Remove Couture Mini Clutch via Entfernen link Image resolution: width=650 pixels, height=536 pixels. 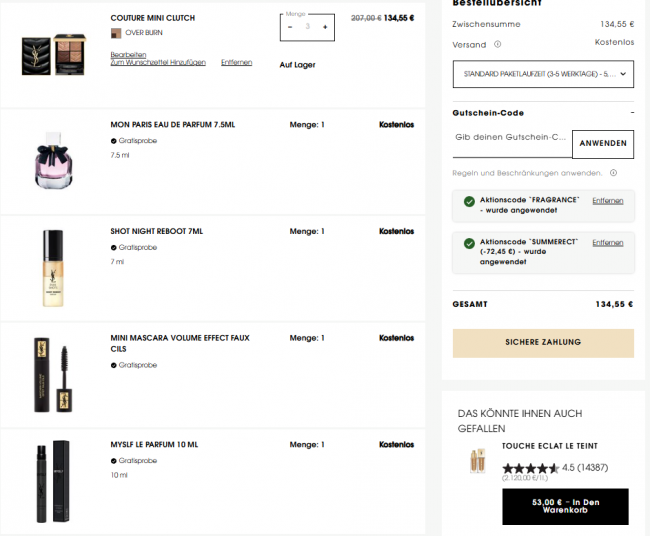(x=236, y=63)
